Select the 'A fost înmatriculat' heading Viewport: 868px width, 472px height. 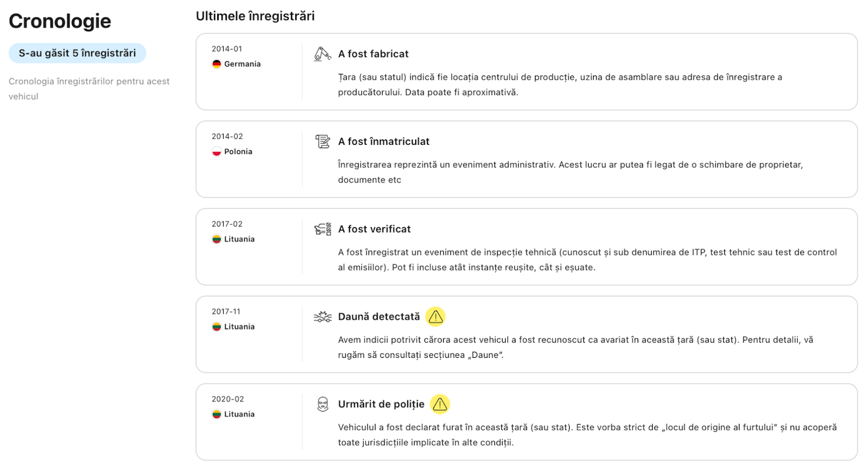[383, 141]
